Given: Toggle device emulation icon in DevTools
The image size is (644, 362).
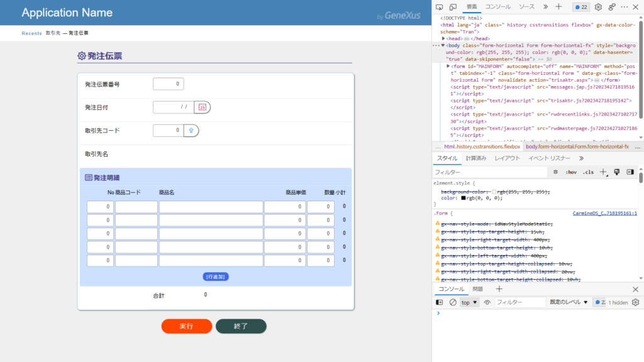Looking at the screenshot, I should click(x=453, y=7).
